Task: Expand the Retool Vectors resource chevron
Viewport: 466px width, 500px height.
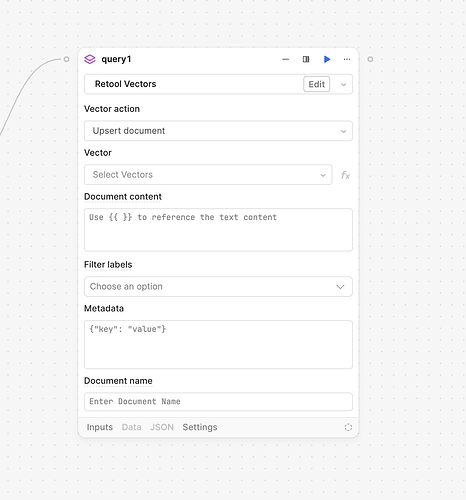Action: coord(343,85)
